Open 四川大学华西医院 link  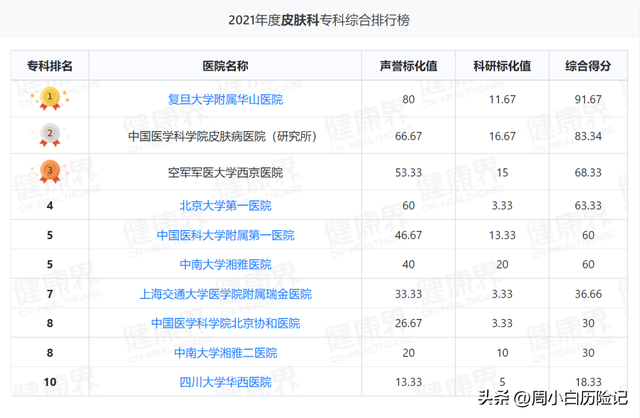point(225,382)
